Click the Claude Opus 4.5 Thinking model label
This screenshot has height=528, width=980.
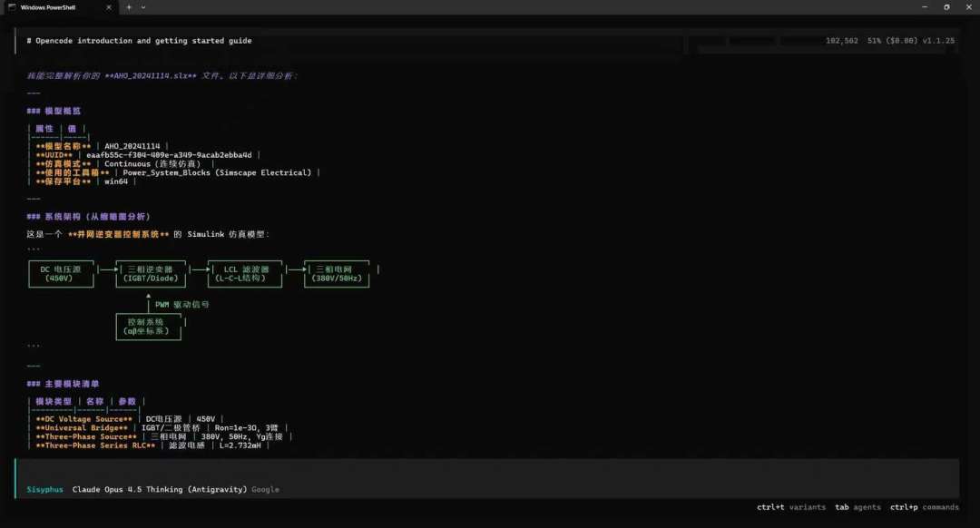pos(160,489)
